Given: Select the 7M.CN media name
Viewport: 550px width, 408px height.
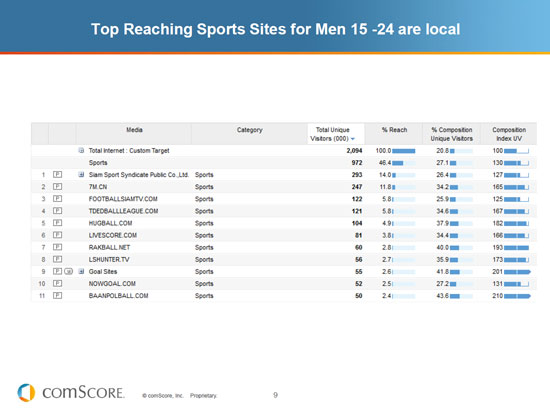Looking at the screenshot, I should (98, 187).
